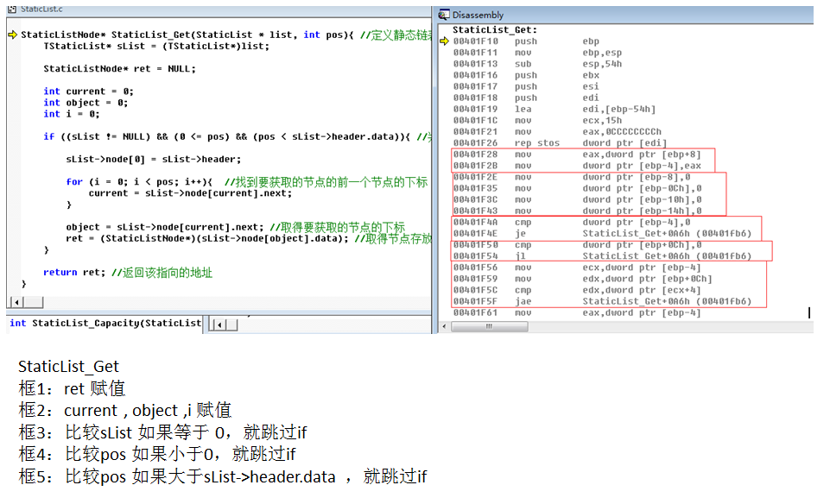This screenshot has height=504, width=830.
Task: Click address 00401F54 'jl' jump instruction
Action: tap(602, 256)
